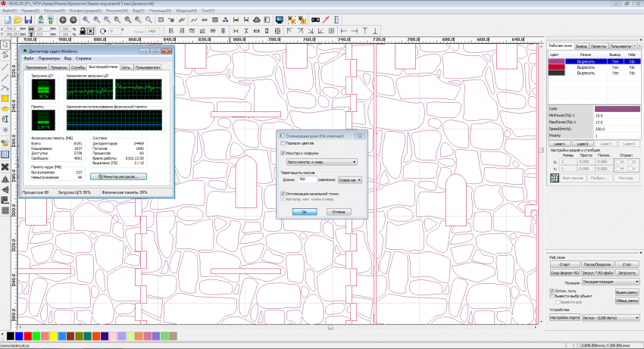The width and height of the screenshot is (644, 349).
Task: Click the new document icon
Action: click(7, 19)
